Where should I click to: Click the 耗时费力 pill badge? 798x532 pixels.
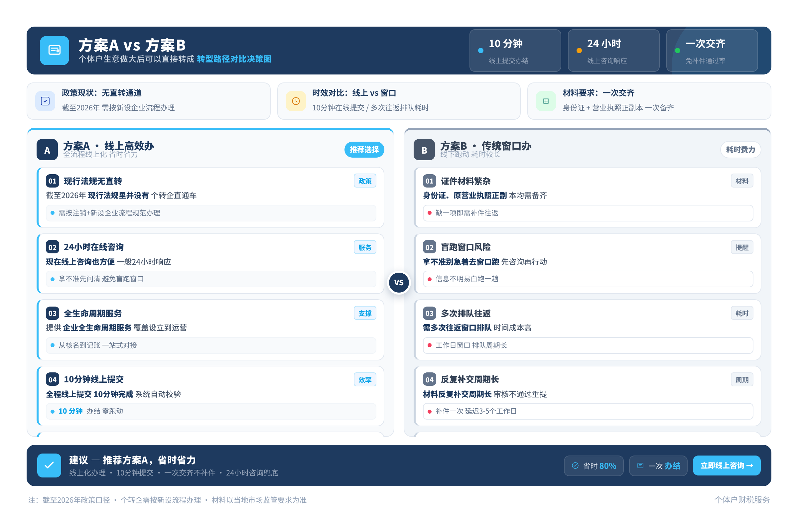point(741,150)
